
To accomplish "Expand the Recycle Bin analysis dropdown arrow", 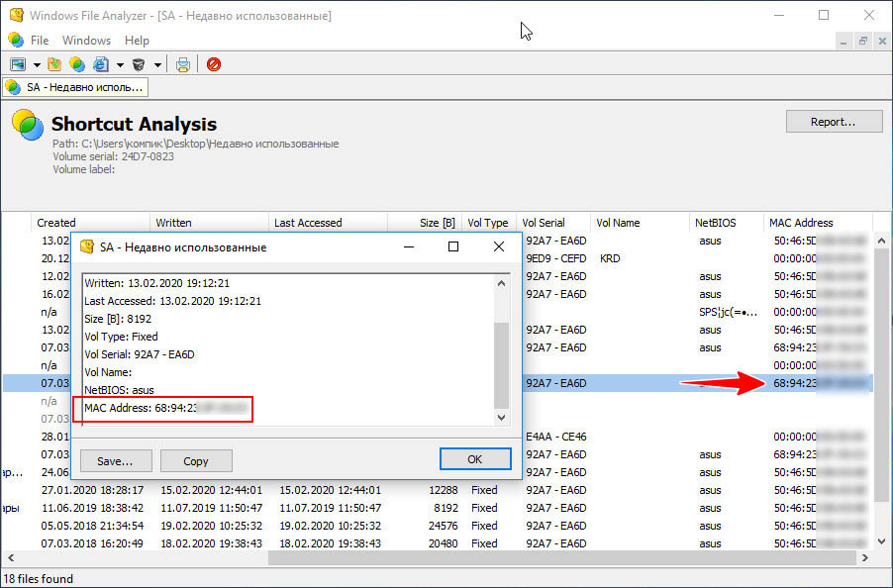I will (x=157, y=65).
